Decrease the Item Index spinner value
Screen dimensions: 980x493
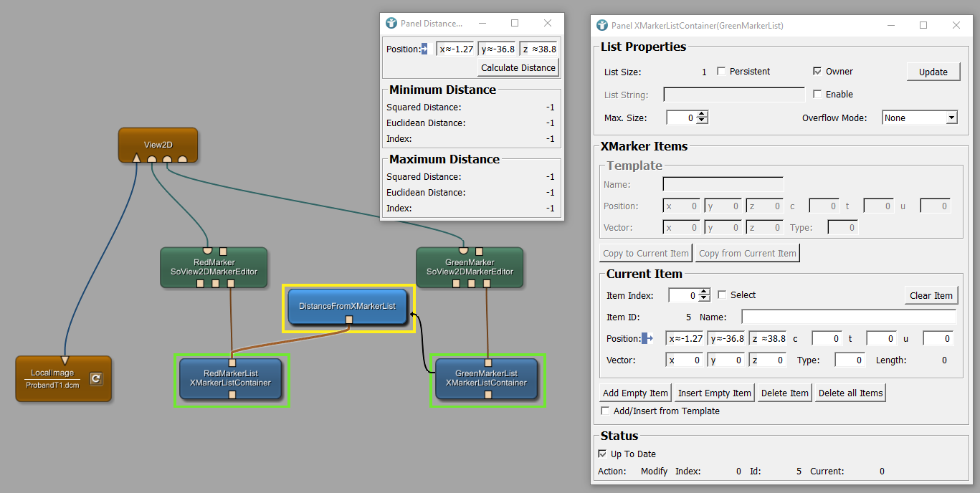[704, 298]
